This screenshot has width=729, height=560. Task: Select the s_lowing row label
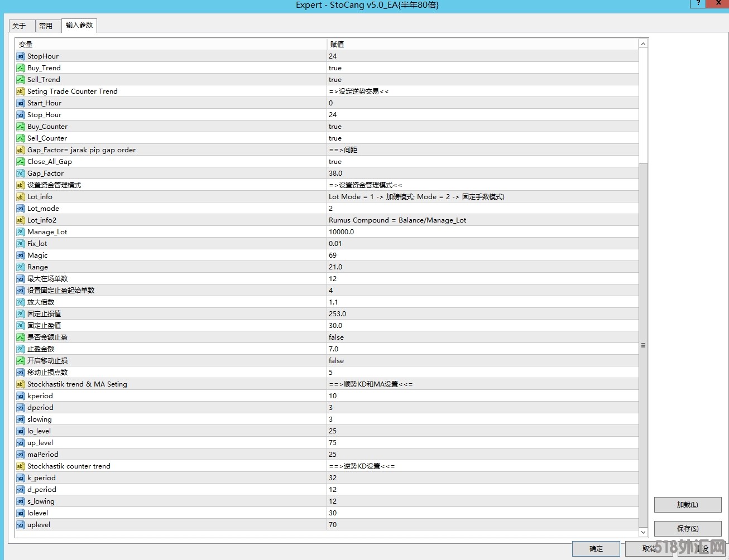point(41,501)
